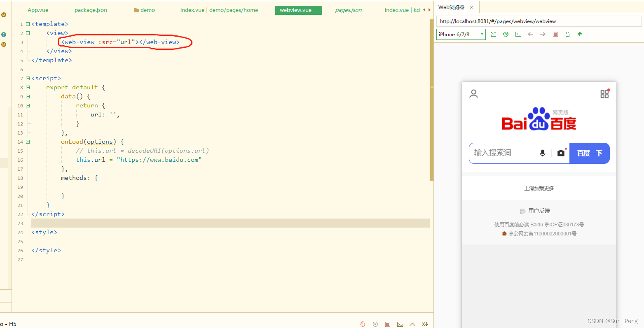The height and width of the screenshot is (328, 644).
Task: Open browser preview in external window
Action: (493, 34)
